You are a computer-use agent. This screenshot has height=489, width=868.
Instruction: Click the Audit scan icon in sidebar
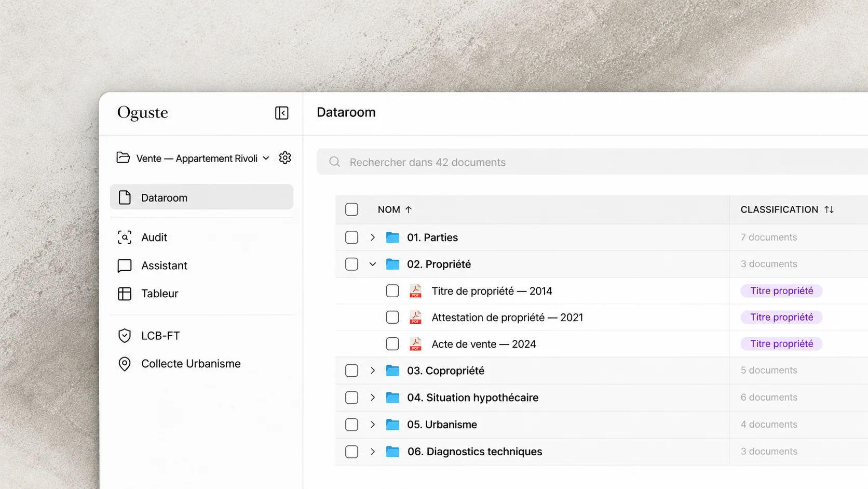tap(125, 237)
